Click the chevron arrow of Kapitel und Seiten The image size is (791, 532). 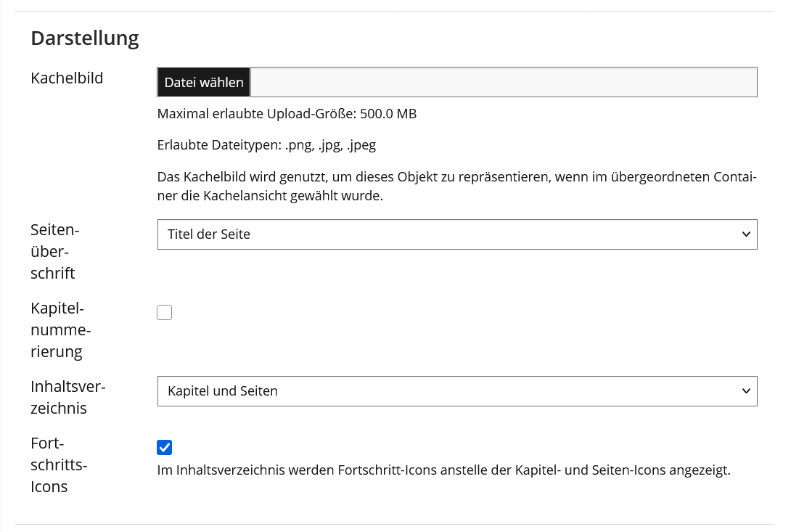coord(746,391)
